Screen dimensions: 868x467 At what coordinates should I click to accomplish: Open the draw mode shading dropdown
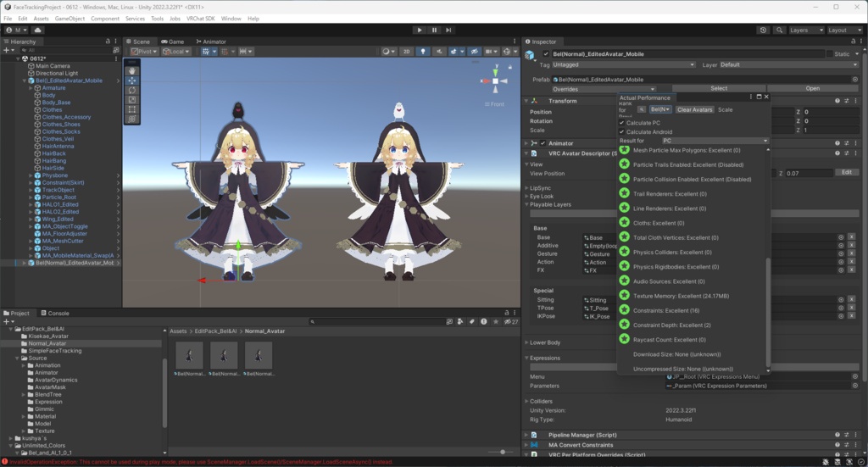pos(388,52)
